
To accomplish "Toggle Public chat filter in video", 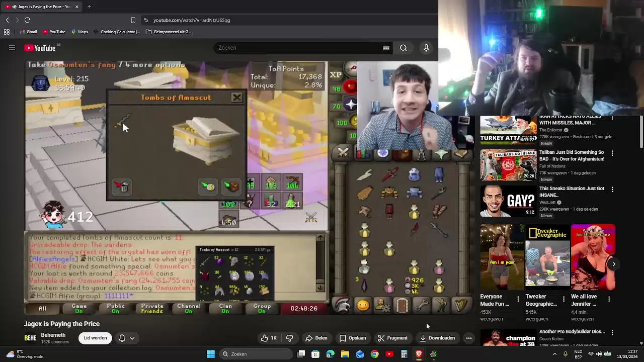I will click(115, 308).
